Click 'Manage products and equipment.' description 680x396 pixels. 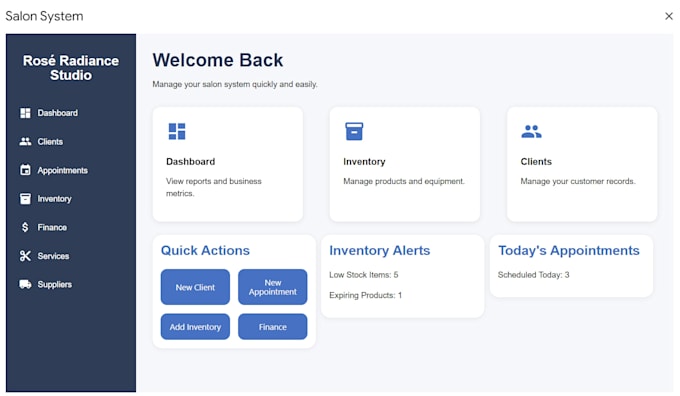pyautogui.click(x=404, y=181)
